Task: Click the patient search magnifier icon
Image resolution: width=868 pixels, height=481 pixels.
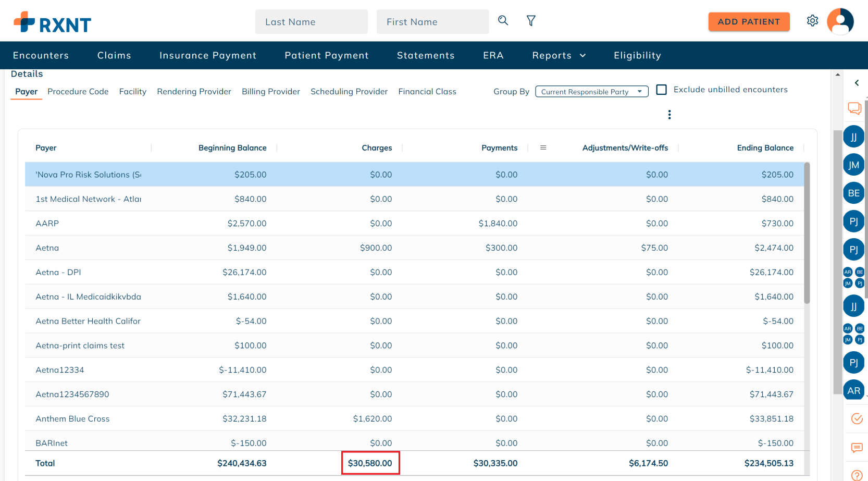Action: (x=503, y=20)
